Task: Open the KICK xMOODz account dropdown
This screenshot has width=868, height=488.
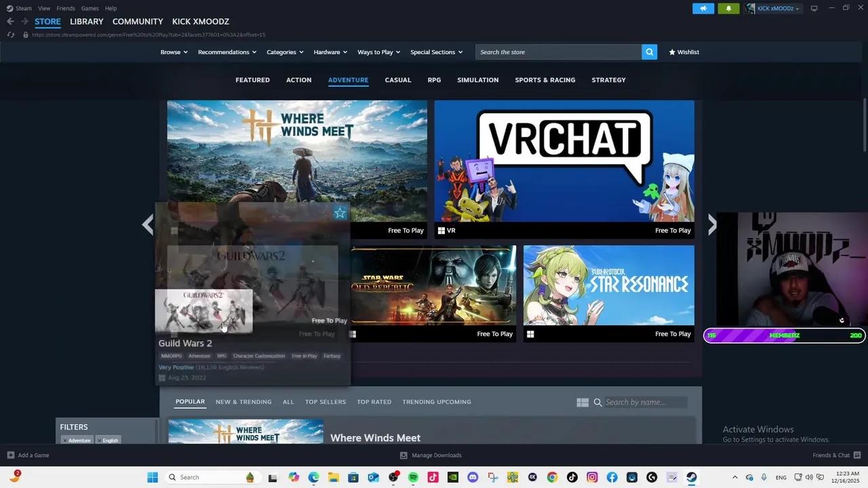Action: [x=773, y=8]
